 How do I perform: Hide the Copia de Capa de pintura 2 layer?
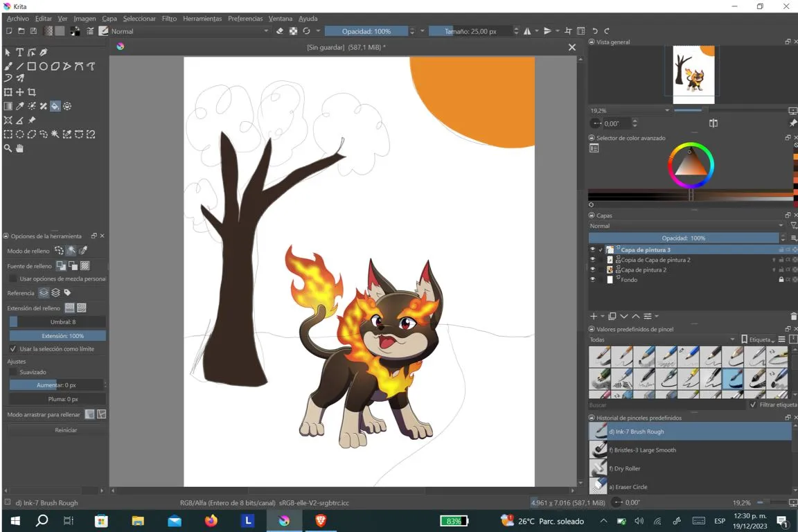click(x=592, y=260)
